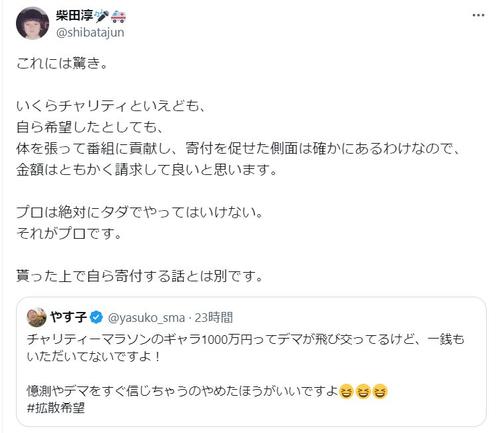Open 柴田淳 display name profile
Viewport: 500px width, 433px height.
(x=74, y=16)
